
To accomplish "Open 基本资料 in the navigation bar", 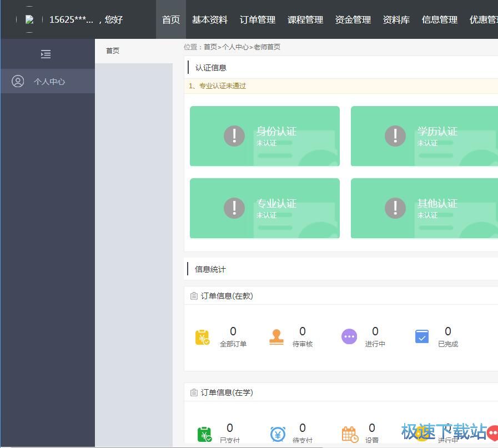I will pyautogui.click(x=210, y=19).
